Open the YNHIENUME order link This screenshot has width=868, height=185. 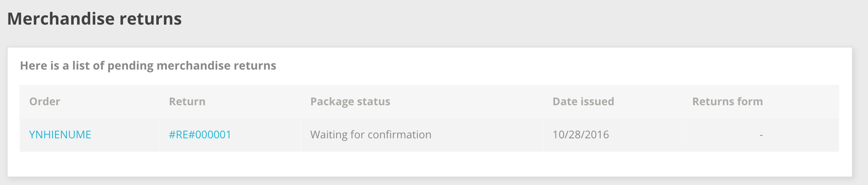coord(60,135)
